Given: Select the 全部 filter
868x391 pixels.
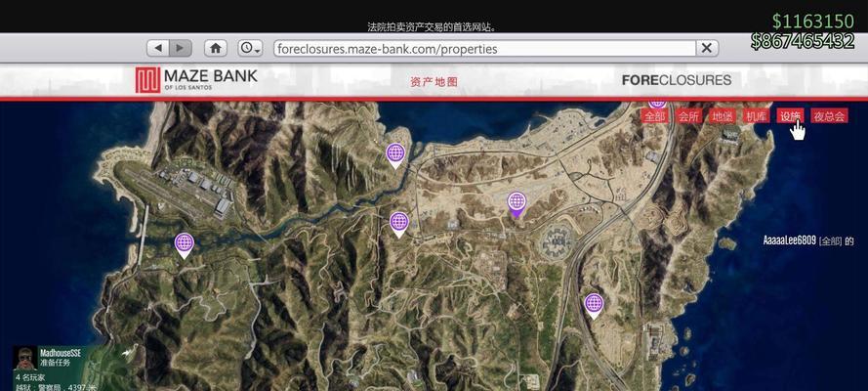Looking at the screenshot, I should click(x=655, y=115).
